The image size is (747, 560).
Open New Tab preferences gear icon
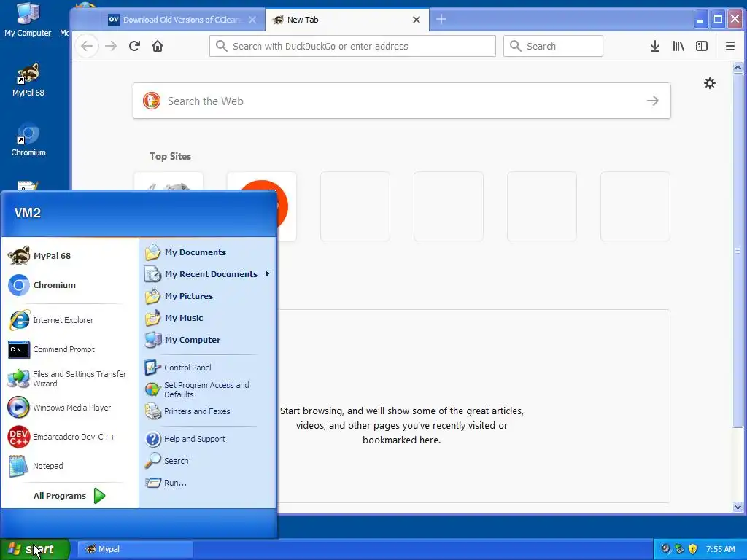710,83
